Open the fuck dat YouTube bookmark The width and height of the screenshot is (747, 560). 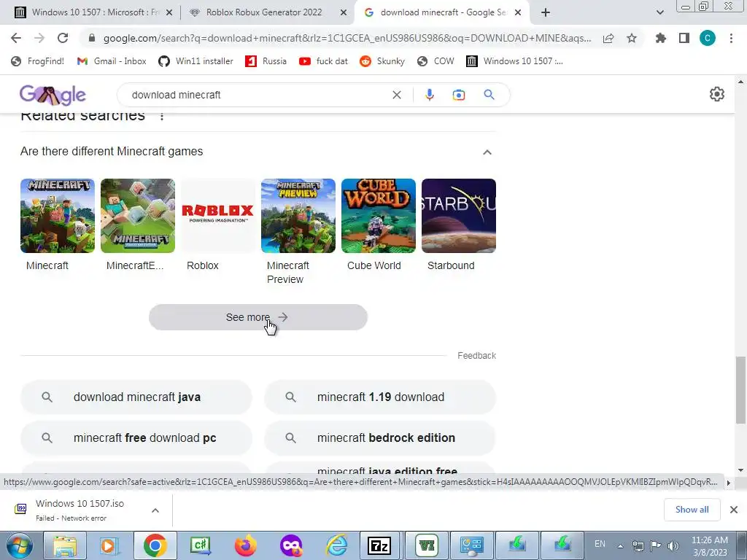coord(323,61)
